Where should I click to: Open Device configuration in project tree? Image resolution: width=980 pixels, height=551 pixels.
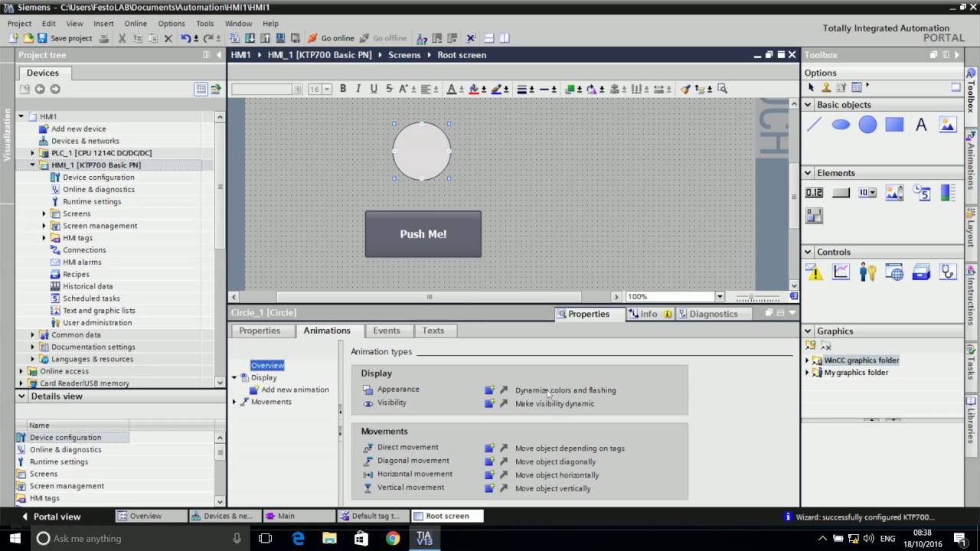[98, 178]
